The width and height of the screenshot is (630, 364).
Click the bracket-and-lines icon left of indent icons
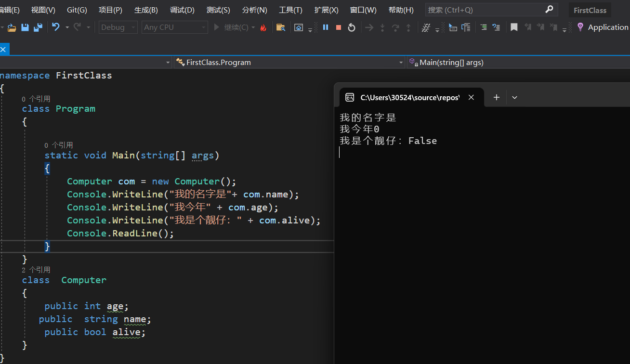click(466, 27)
